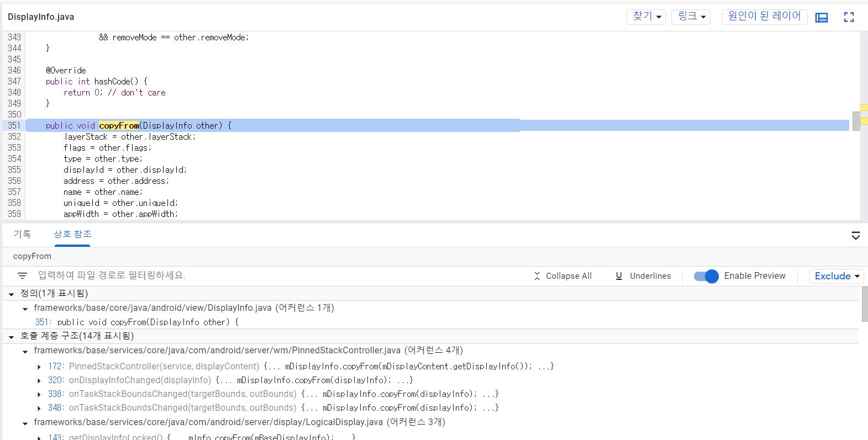Image resolution: width=868 pixels, height=440 pixels.
Task: Click the PinnedStackController.java path text
Action: pos(217,351)
